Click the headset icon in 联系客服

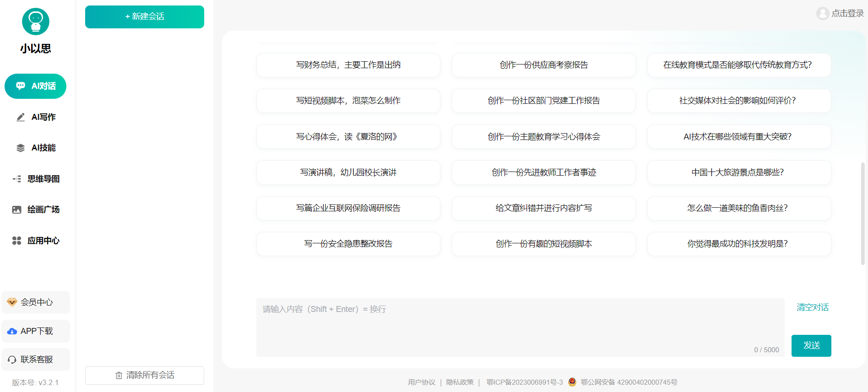[12, 360]
